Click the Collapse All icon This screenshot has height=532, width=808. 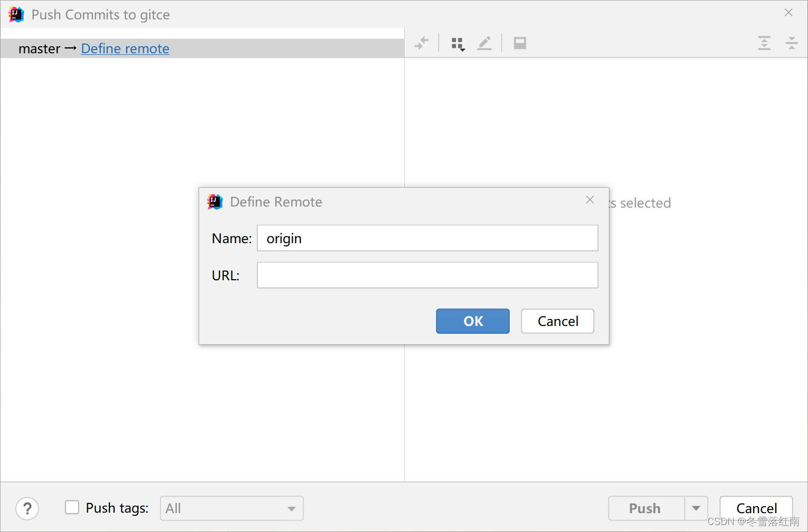pyautogui.click(x=791, y=43)
